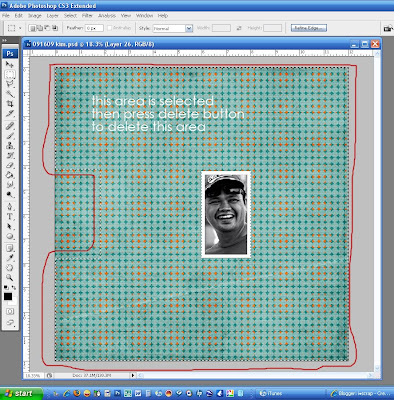The width and height of the screenshot is (394, 400).
Task: Choose New selection mode
Action: pos(33,28)
